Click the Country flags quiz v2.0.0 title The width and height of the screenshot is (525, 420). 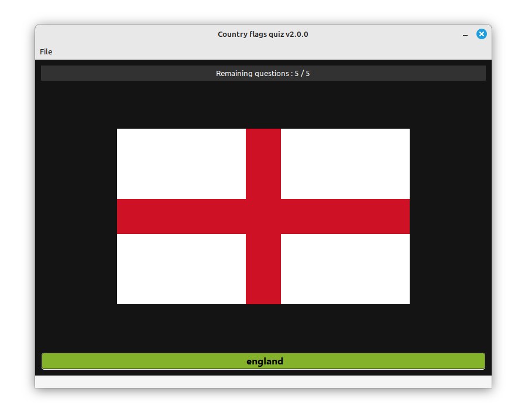(263, 34)
